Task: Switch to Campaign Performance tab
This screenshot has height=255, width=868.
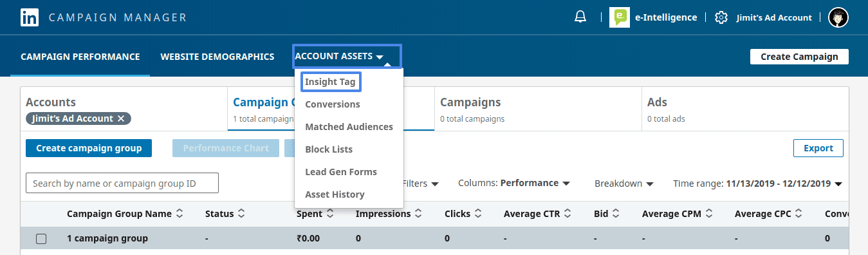Action: tap(80, 57)
